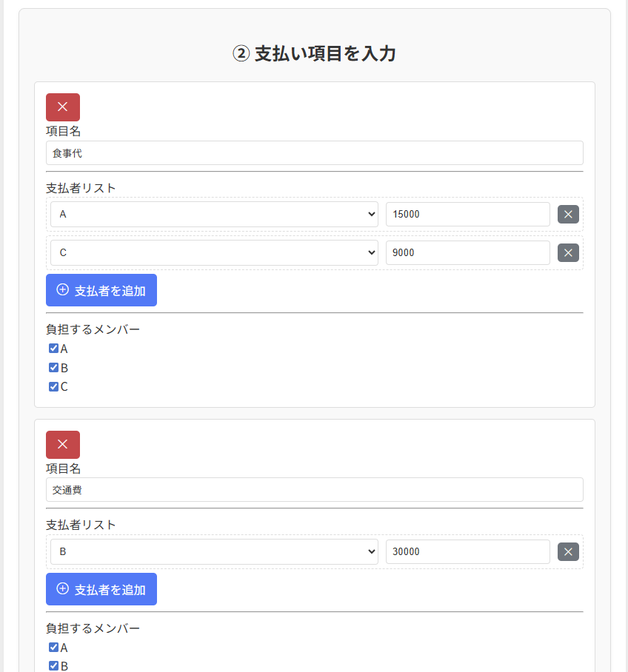Uncheck member A under 食事代
The height and width of the screenshot is (672, 628).
coord(53,349)
